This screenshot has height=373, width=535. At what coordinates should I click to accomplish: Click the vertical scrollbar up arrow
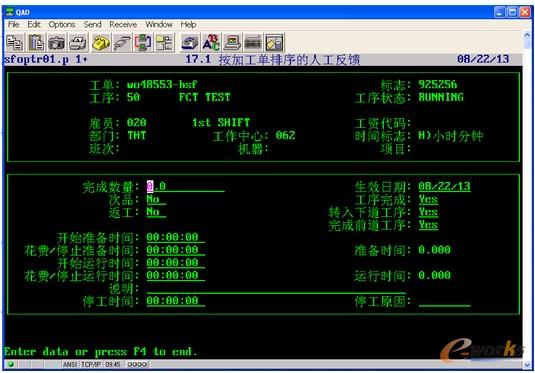(527, 35)
